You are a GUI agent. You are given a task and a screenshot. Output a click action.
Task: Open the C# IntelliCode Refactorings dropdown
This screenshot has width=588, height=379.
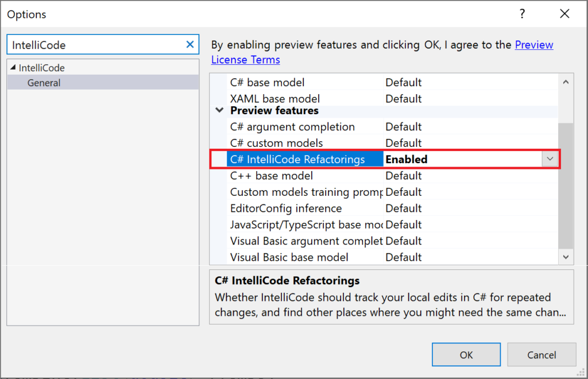click(549, 158)
